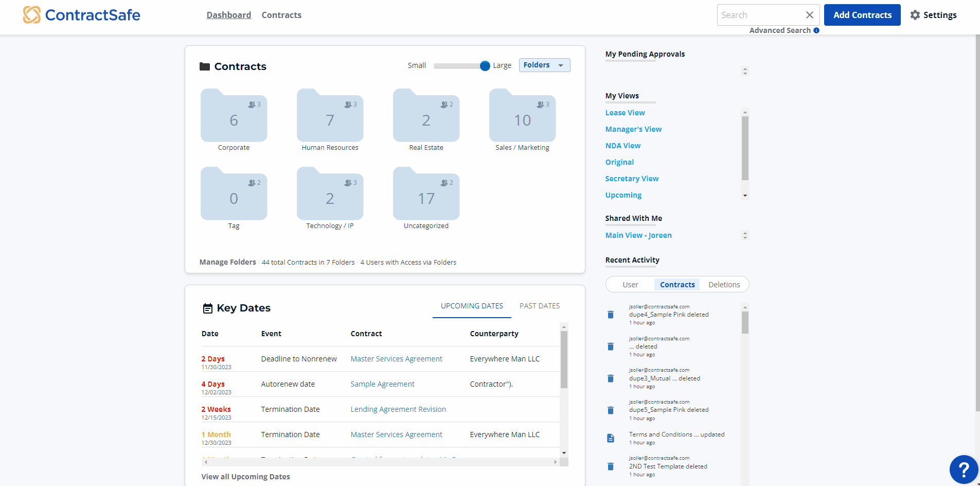
Task: Click document icon beside Terms and Conditions updated
Action: coord(611,438)
